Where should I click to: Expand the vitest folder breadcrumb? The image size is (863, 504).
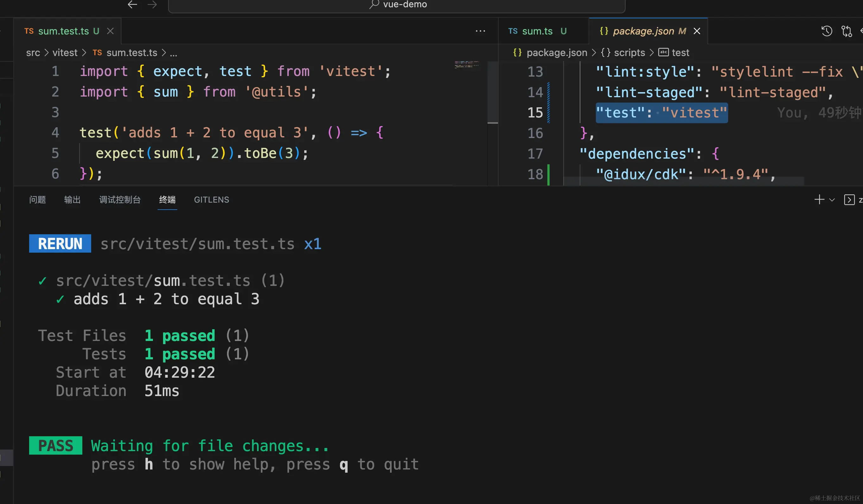(x=65, y=53)
